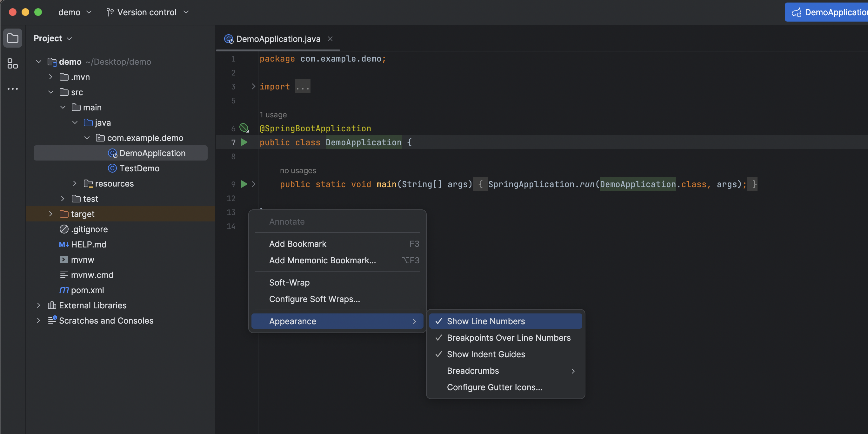The height and width of the screenshot is (434, 868).
Task: Open the Structure tool window icon
Action: (x=12, y=63)
